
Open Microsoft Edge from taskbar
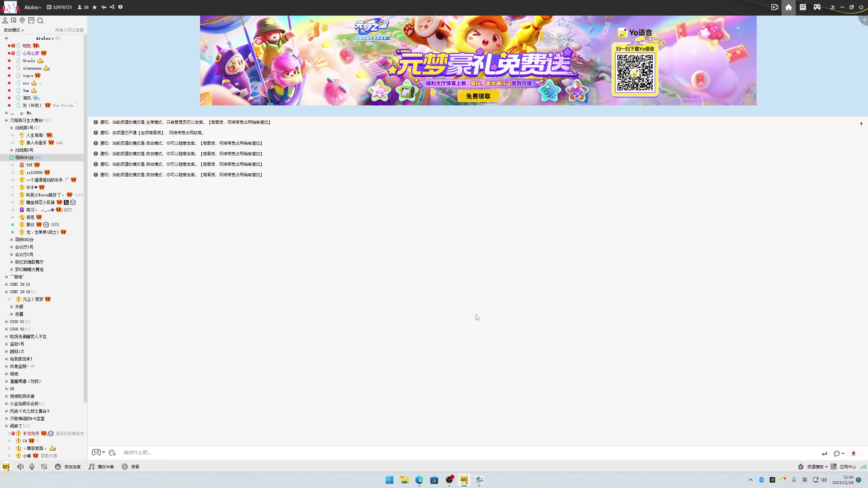pyautogui.click(x=419, y=480)
